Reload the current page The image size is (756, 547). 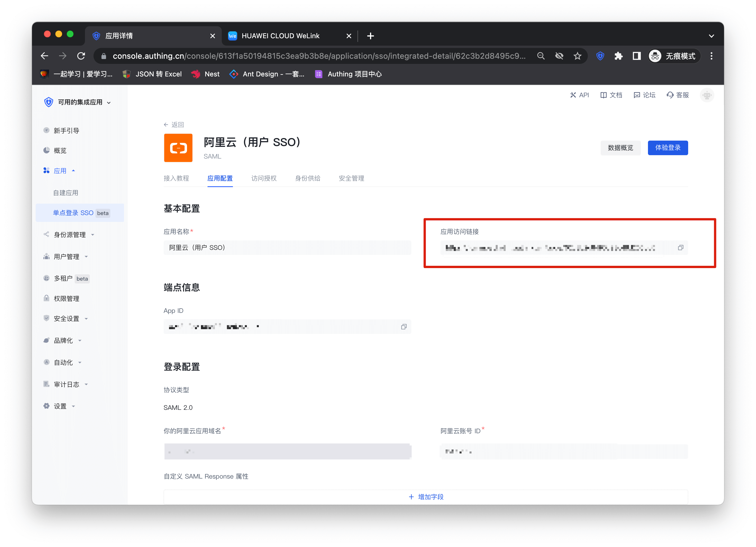(81, 56)
